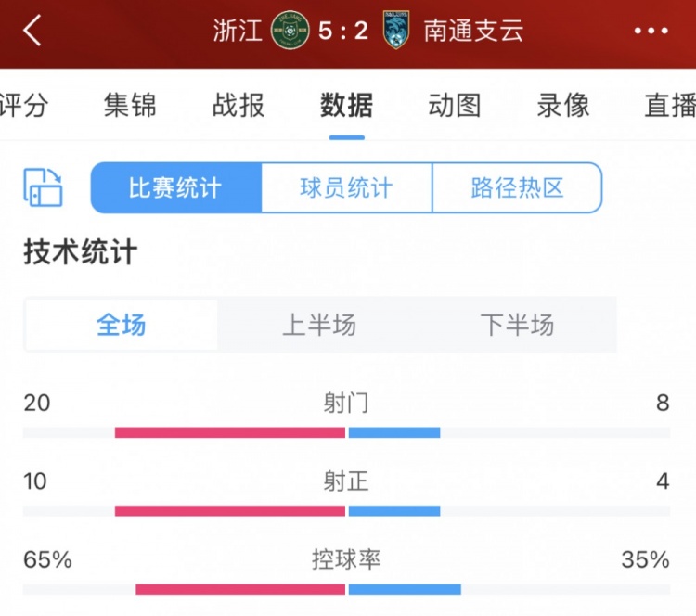
Task: Open the 动图 tab
Action: click(x=455, y=105)
